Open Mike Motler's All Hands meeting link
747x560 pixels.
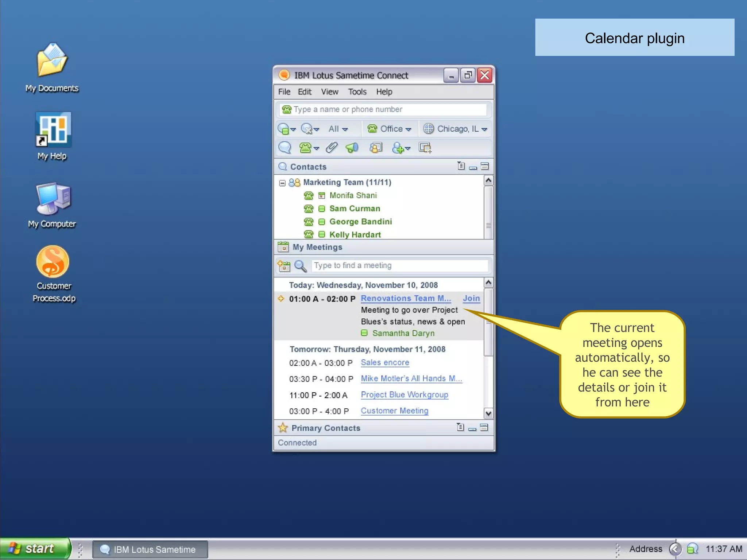(x=411, y=379)
